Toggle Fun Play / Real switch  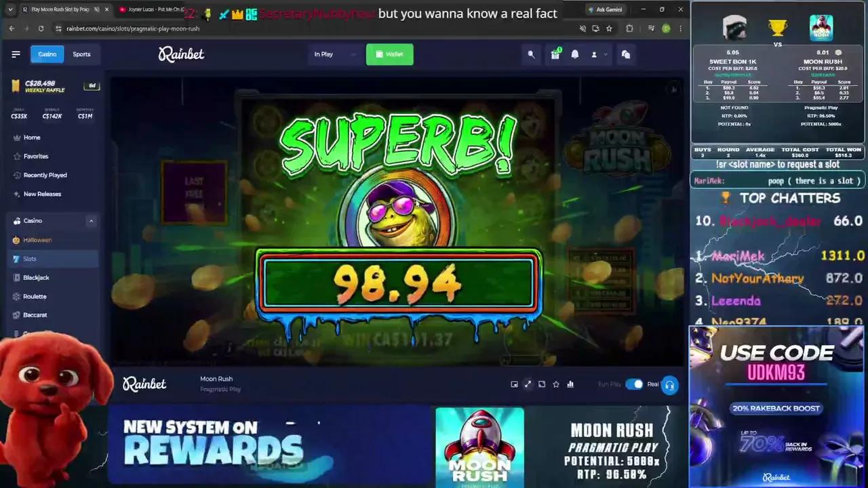point(634,384)
